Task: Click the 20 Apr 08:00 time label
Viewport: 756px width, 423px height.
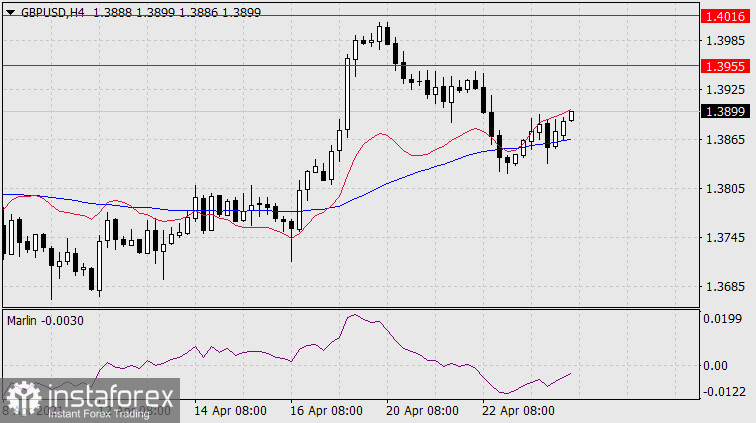Action: 422,411
